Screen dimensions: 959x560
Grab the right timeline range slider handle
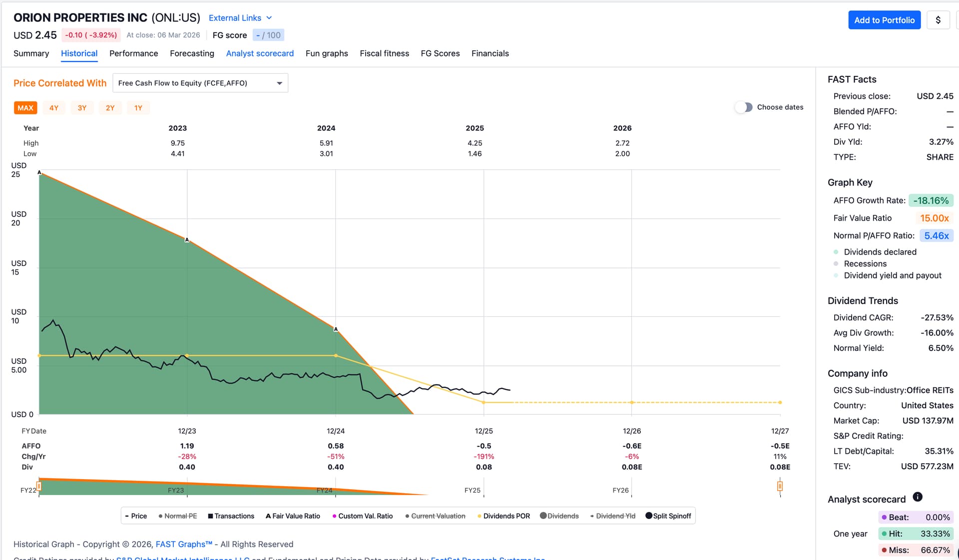point(780,486)
